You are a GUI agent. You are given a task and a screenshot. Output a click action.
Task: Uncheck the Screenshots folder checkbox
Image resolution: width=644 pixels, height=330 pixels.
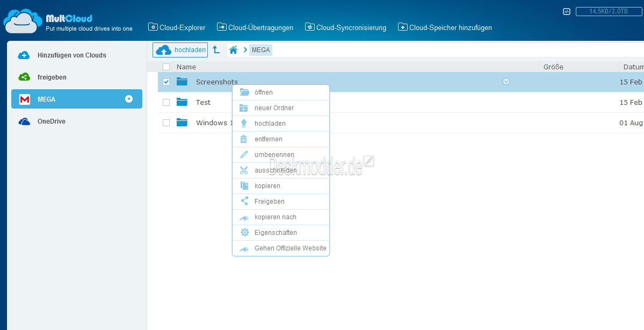point(167,82)
